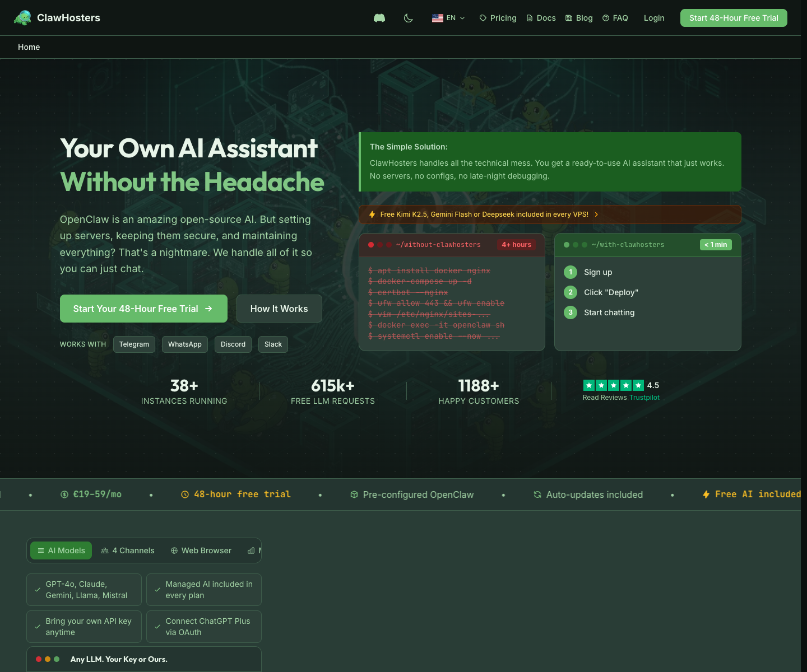Switch to the 4 Channels tab

coord(128,550)
